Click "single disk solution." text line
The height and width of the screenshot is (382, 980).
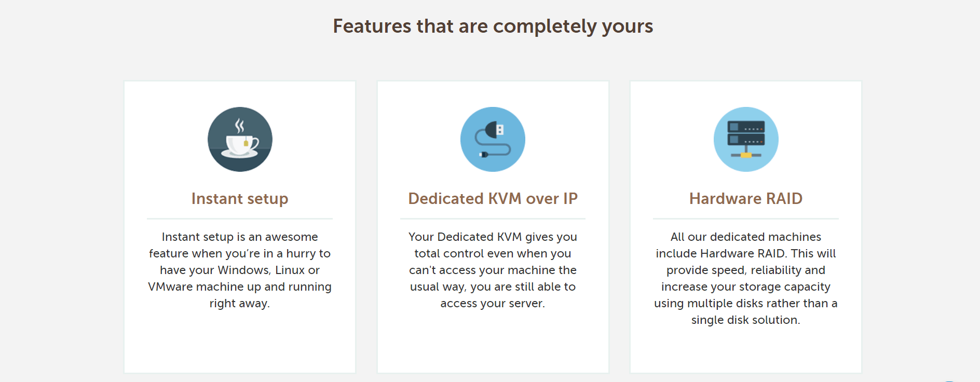coord(746,320)
